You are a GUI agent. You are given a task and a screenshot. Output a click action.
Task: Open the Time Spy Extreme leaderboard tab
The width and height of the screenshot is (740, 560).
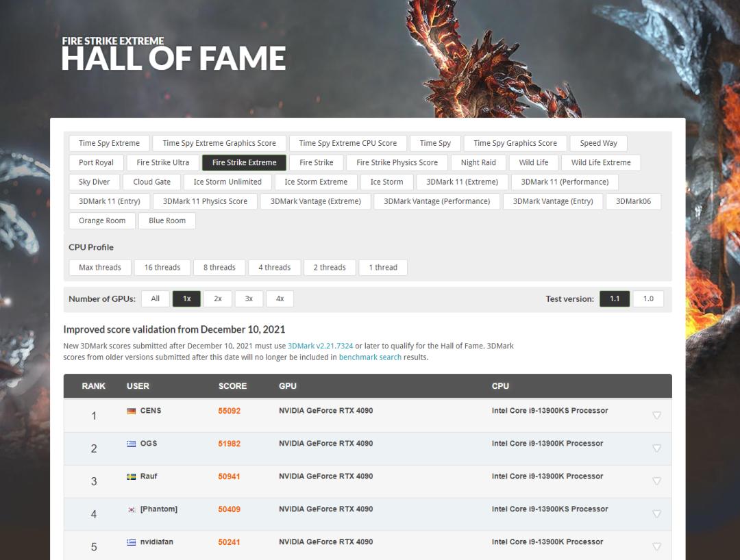click(109, 143)
